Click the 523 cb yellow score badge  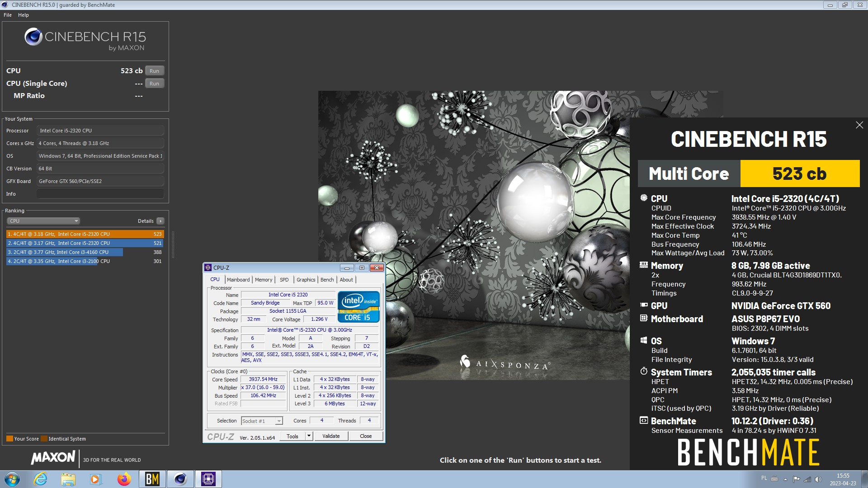[800, 174]
